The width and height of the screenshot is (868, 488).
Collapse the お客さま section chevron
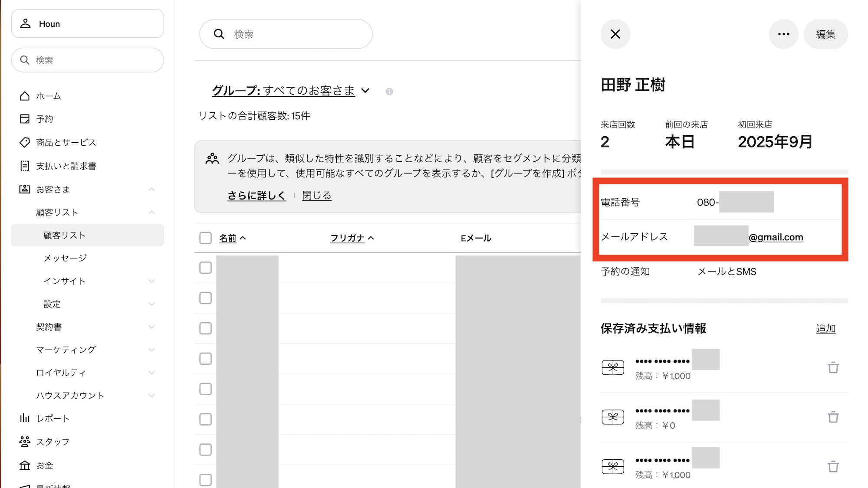coord(151,189)
